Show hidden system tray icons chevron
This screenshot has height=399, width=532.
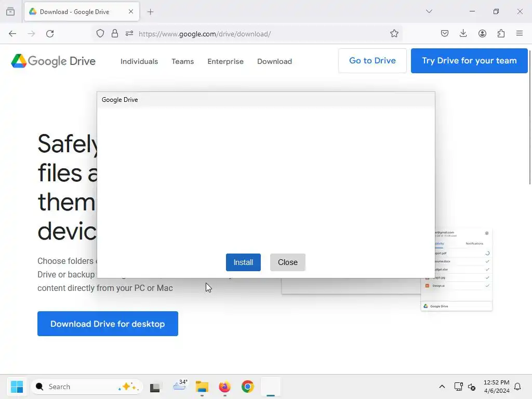click(442, 387)
